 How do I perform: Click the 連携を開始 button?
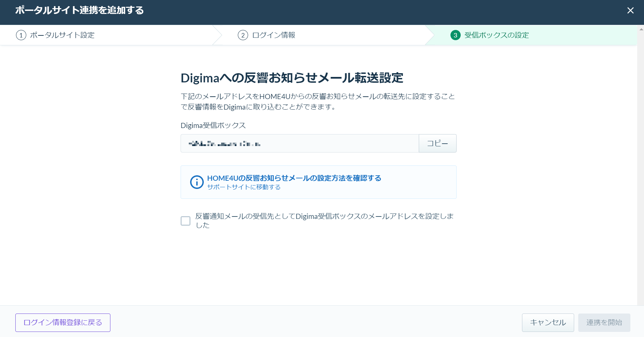[x=604, y=323]
